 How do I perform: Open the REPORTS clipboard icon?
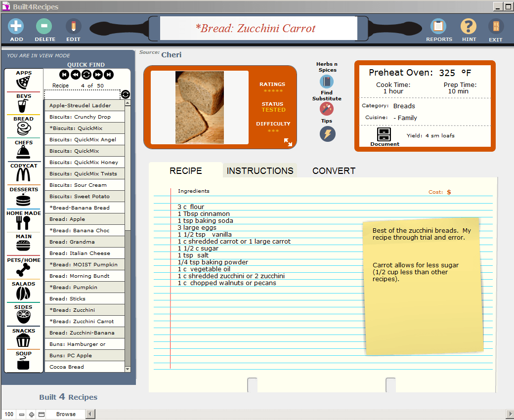click(x=438, y=26)
